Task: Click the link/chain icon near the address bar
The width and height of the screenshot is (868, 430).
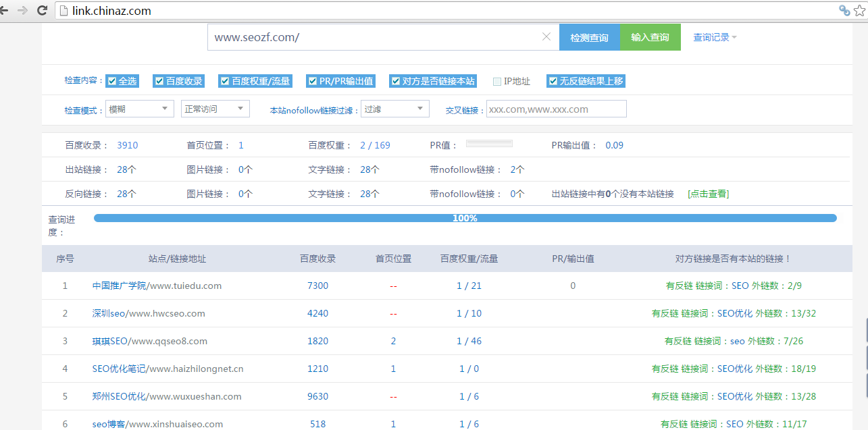Action: [844, 10]
